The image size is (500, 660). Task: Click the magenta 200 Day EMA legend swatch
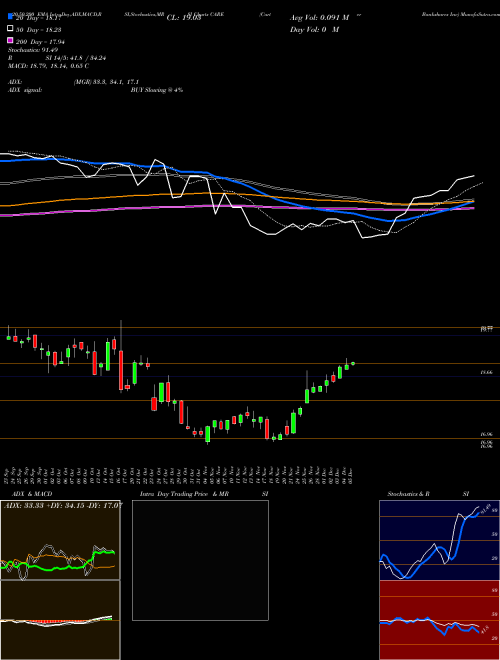(10, 40)
